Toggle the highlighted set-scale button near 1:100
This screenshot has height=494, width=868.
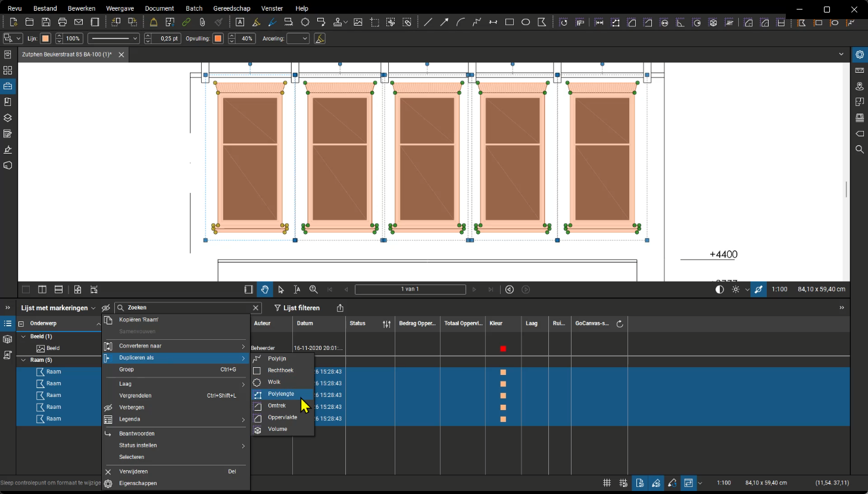point(758,289)
